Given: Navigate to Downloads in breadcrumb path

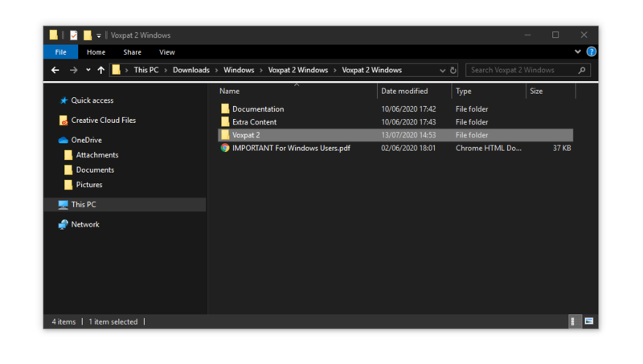Looking at the screenshot, I should [x=190, y=71].
